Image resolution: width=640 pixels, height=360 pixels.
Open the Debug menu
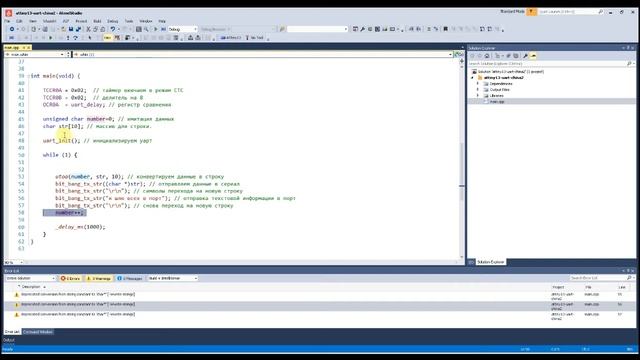click(x=113, y=21)
